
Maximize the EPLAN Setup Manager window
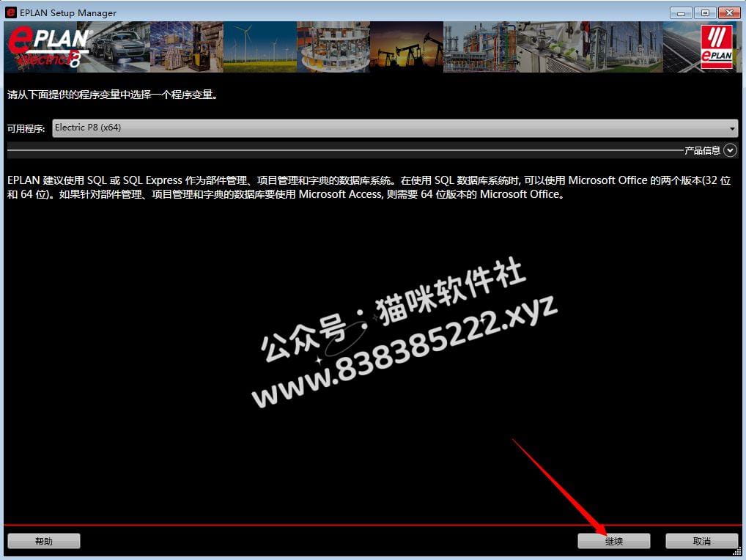point(705,13)
